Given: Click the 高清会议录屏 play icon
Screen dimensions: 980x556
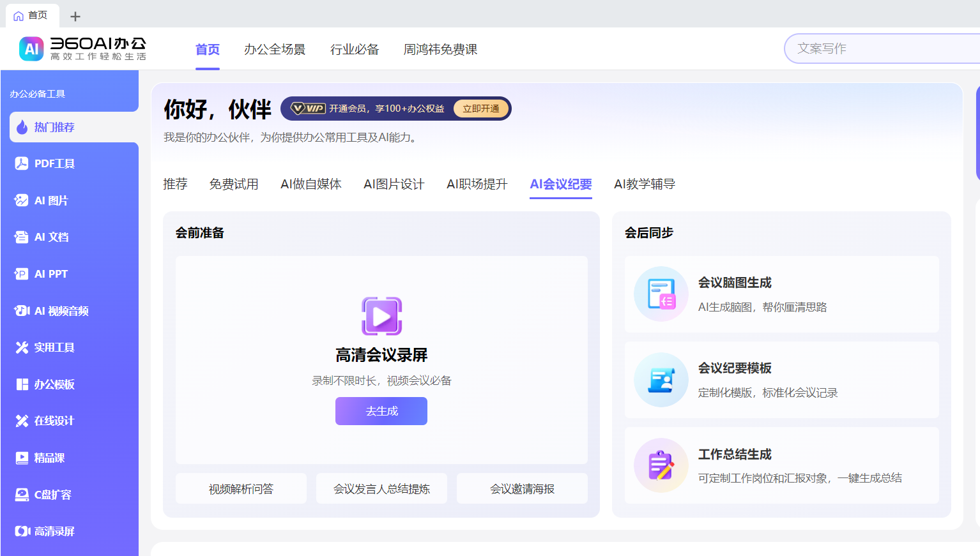Looking at the screenshot, I should pyautogui.click(x=381, y=316).
